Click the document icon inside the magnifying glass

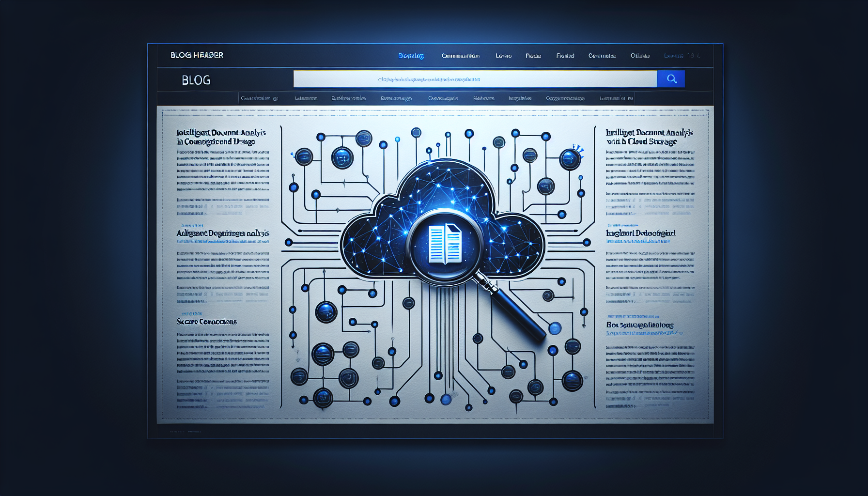pos(445,244)
